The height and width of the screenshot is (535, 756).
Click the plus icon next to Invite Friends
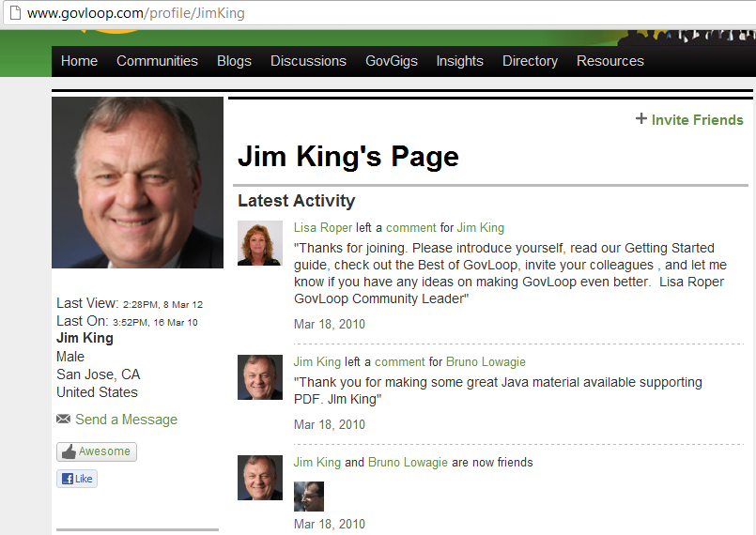[641, 119]
